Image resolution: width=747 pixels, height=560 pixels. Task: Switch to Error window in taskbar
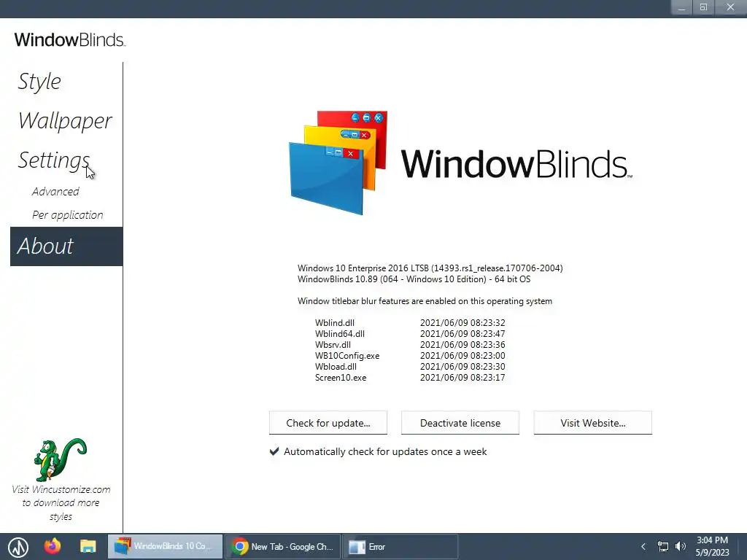pos(400,547)
